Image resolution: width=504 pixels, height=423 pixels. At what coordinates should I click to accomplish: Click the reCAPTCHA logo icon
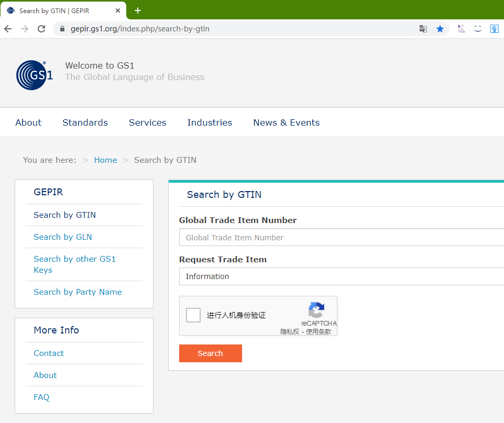(x=316, y=309)
